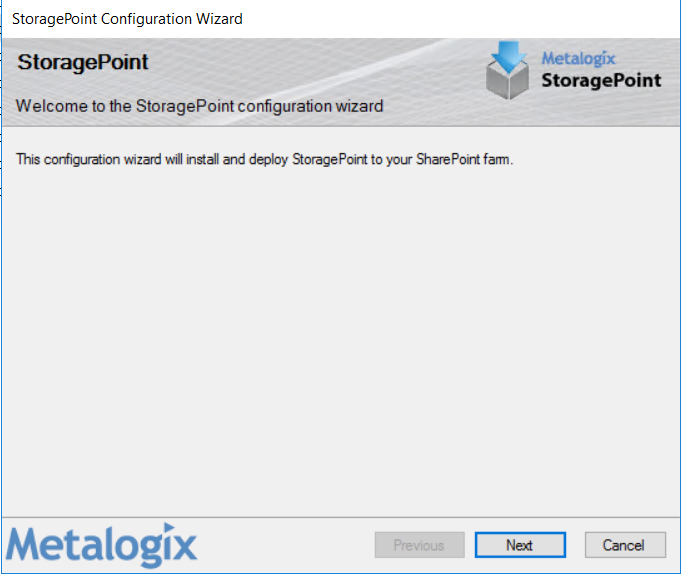Click the Next button

point(520,545)
